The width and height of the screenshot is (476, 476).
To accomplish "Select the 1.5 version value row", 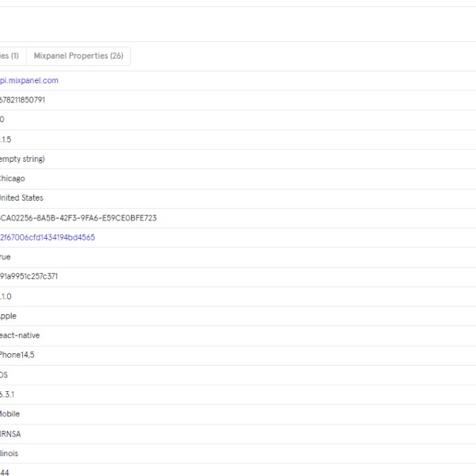I will [x=6, y=140].
